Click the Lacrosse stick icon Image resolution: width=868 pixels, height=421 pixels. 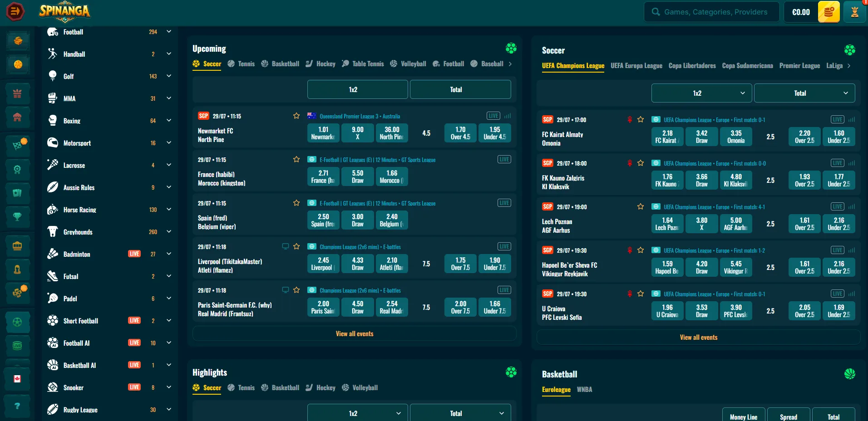53,165
